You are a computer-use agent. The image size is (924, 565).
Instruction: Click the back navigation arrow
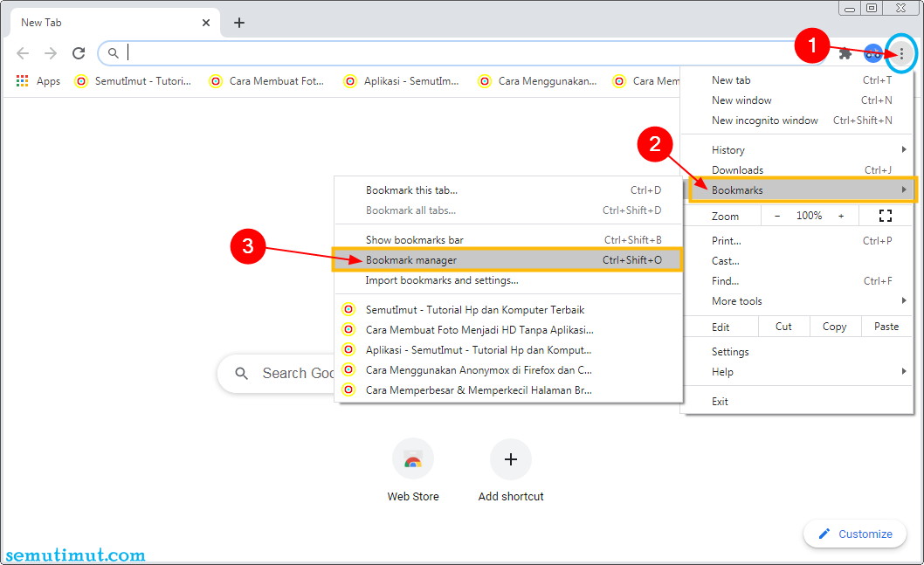point(23,52)
